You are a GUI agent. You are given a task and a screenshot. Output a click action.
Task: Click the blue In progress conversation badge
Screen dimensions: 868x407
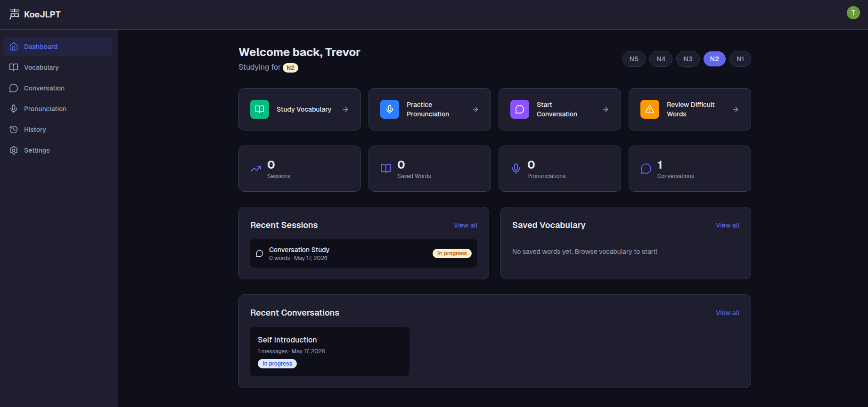click(x=277, y=364)
